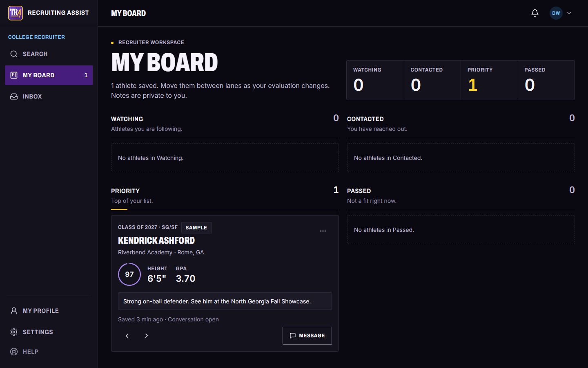
Task: Move Kendrick Ashford to the next lane
Action: [147, 336]
